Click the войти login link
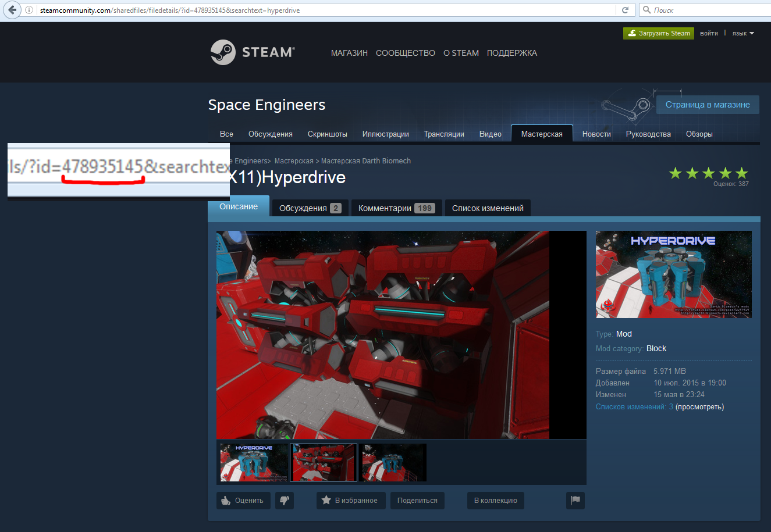Screen dimensions: 771x532 click(x=709, y=33)
